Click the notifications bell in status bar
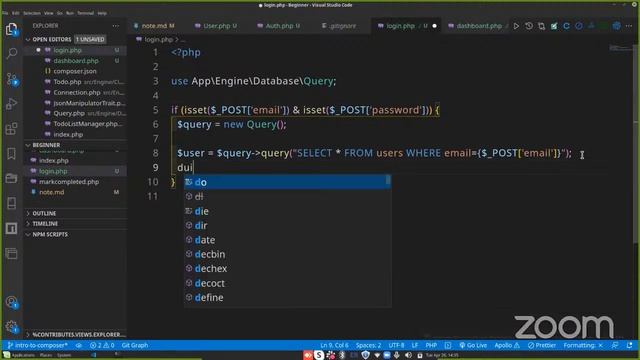The image size is (640, 360). pyautogui.click(x=629, y=345)
